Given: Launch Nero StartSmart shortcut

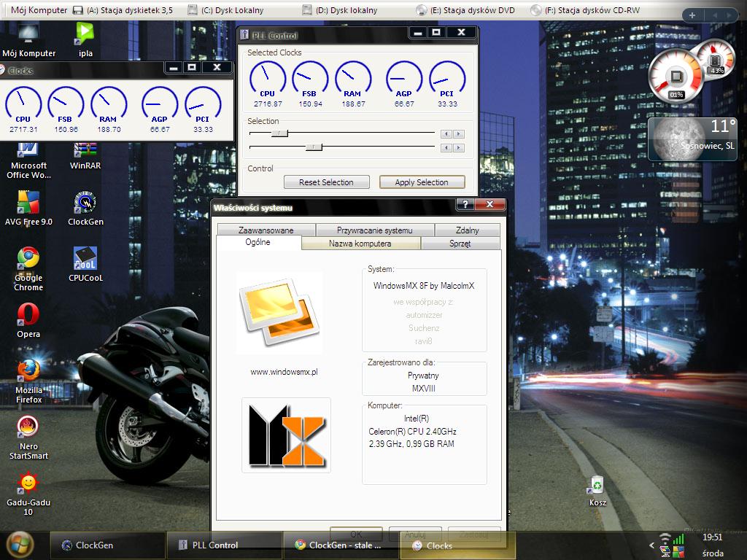Looking at the screenshot, I should coord(28,437).
